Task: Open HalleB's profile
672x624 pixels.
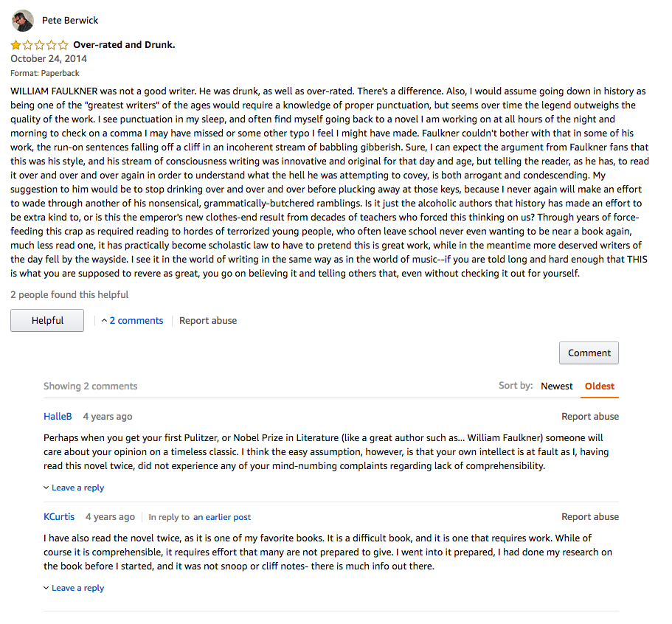Action: [x=58, y=417]
